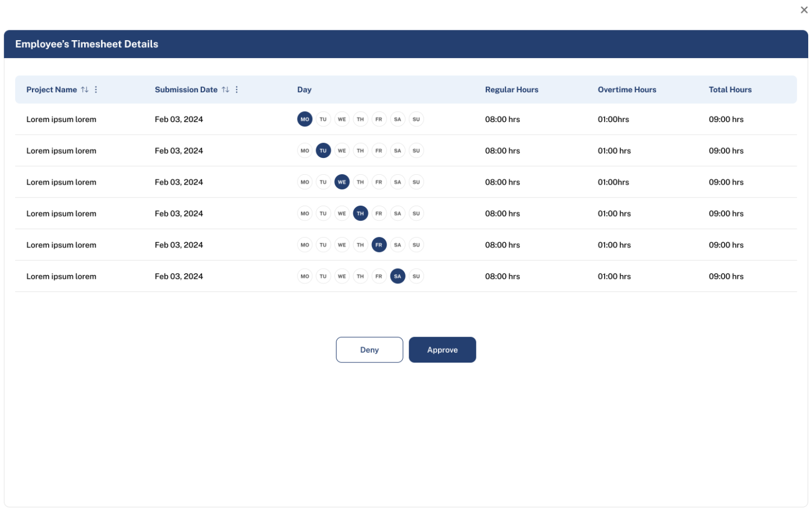812x515 pixels.
Task: Toggle the selected FR day in fifth row
Action: (379, 245)
